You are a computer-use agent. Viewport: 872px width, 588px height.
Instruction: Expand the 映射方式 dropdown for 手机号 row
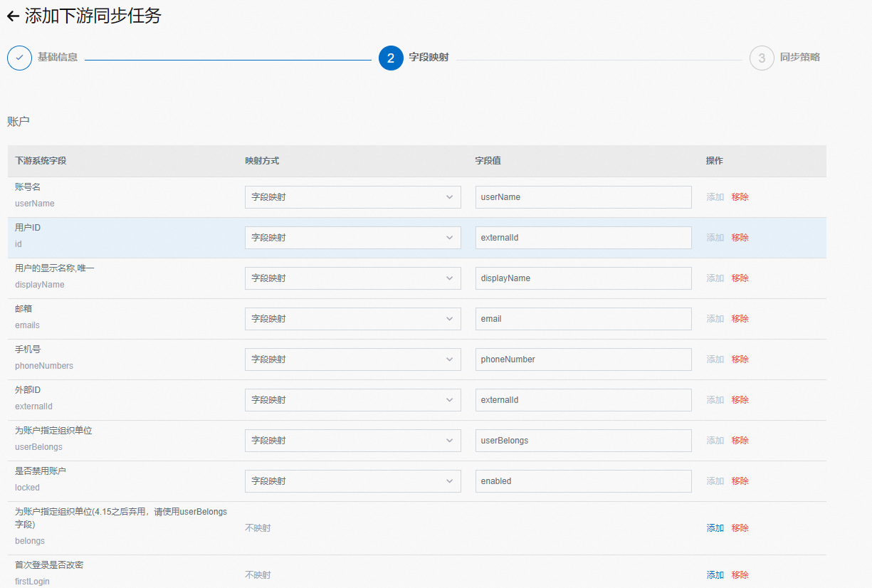coord(352,359)
